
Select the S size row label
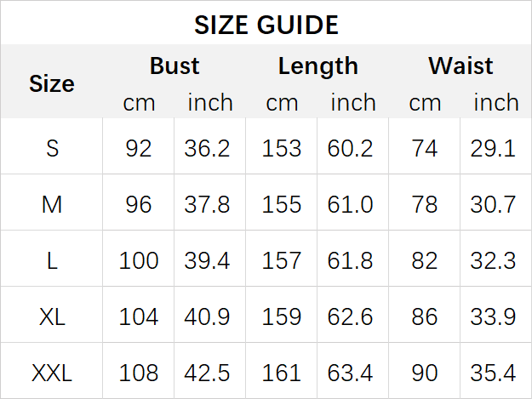tap(52, 148)
